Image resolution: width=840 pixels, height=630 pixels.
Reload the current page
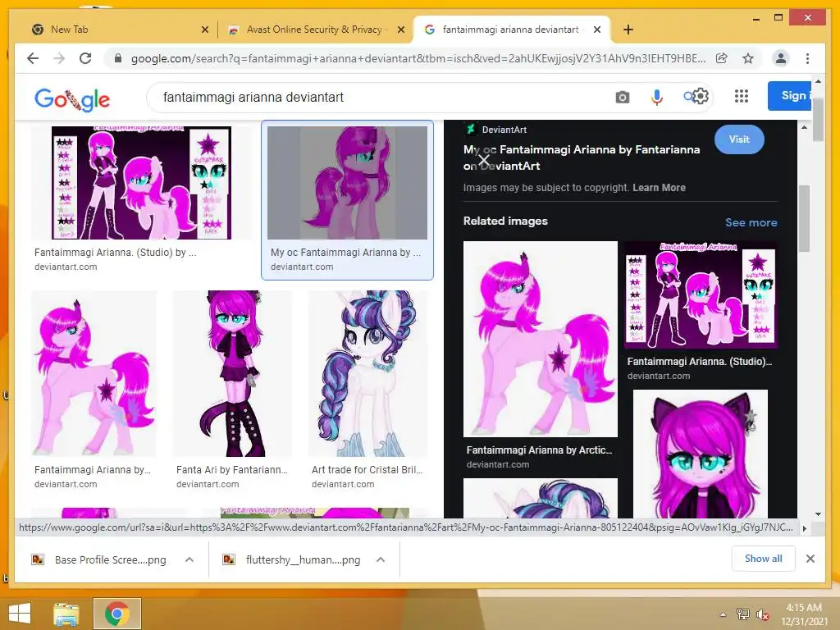click(x=85, y=58)
